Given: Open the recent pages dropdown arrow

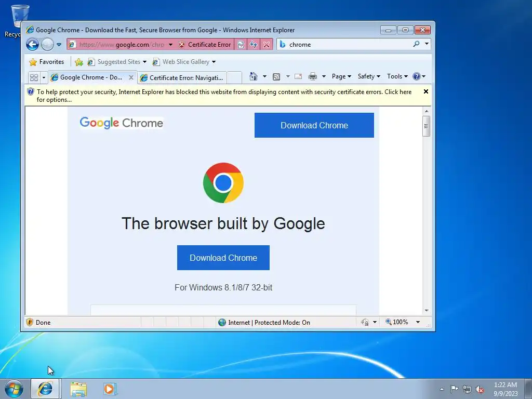Looking at the screenshot, I should point(59,45).
